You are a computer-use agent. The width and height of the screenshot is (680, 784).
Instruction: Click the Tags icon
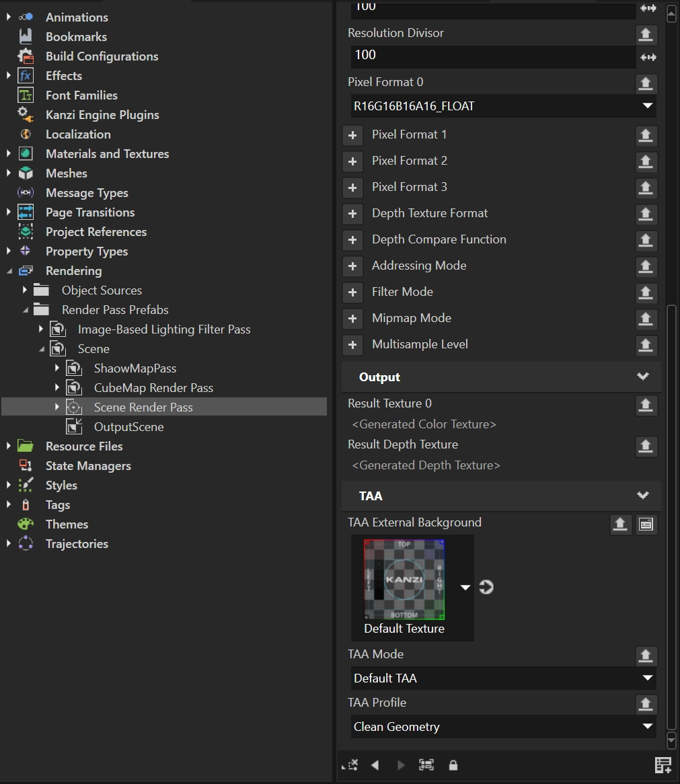point(26,504)
